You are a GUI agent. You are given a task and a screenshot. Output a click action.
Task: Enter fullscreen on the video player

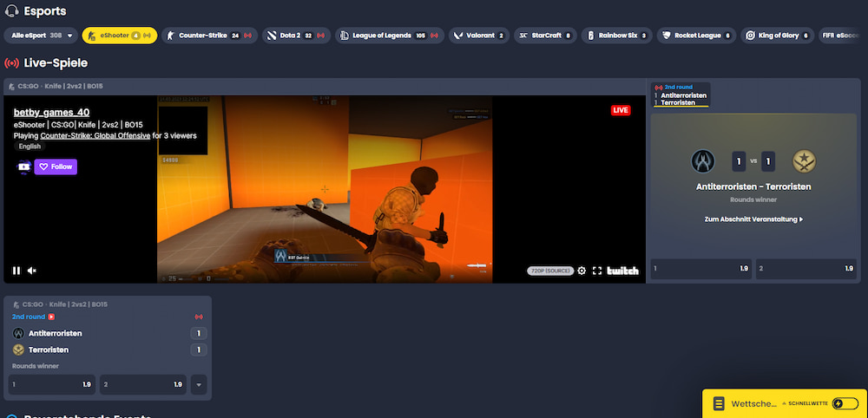597,271
